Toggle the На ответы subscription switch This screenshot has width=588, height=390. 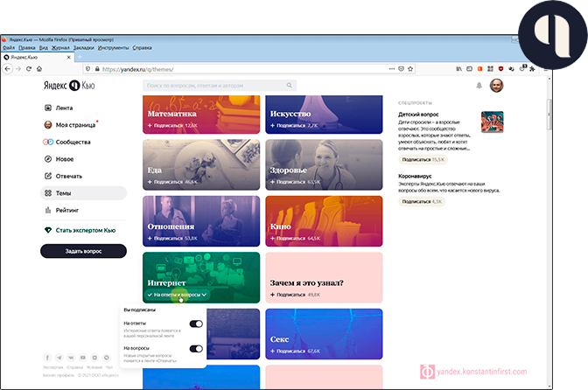click(x=196, y=324)
